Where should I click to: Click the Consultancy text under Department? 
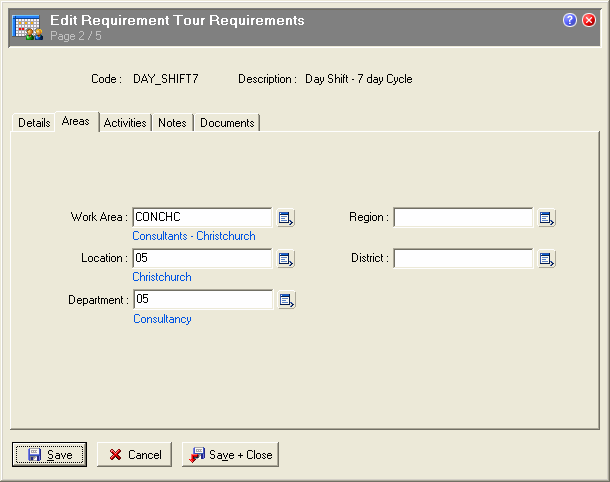click(162, 319)
